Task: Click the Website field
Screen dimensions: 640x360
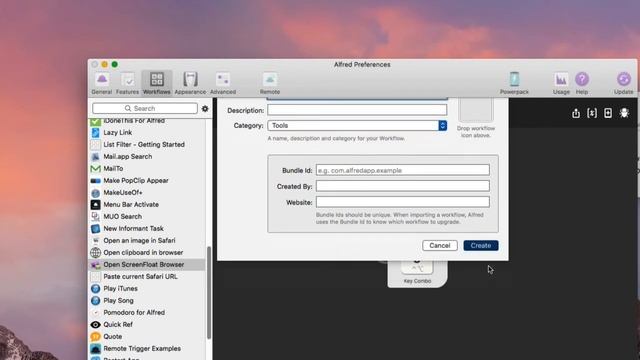Action: (x=402, y=202)
